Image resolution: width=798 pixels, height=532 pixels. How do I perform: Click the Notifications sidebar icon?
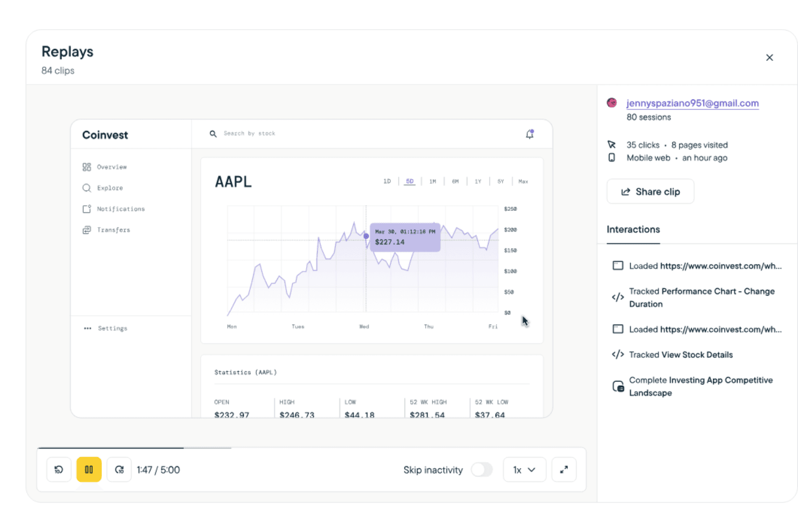click(87, 209)
